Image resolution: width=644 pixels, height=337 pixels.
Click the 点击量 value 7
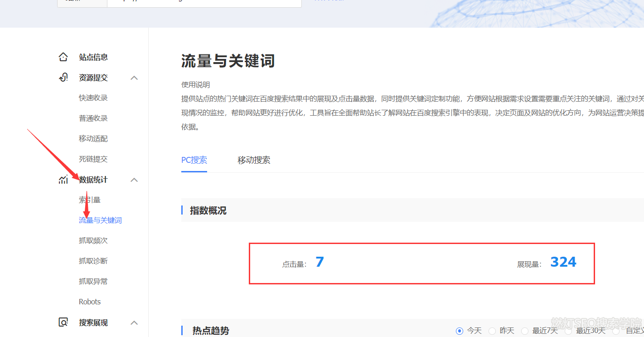pos(320,262)
